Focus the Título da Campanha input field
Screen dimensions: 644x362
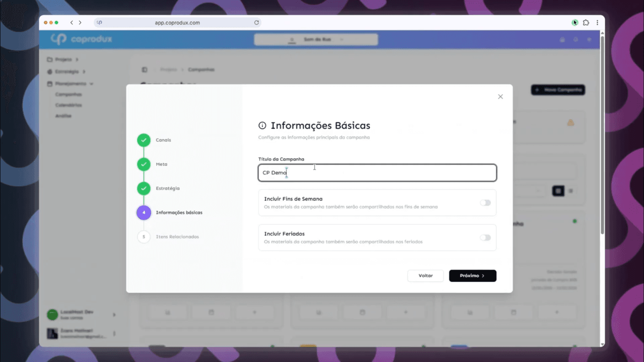(x=377, y=173)
